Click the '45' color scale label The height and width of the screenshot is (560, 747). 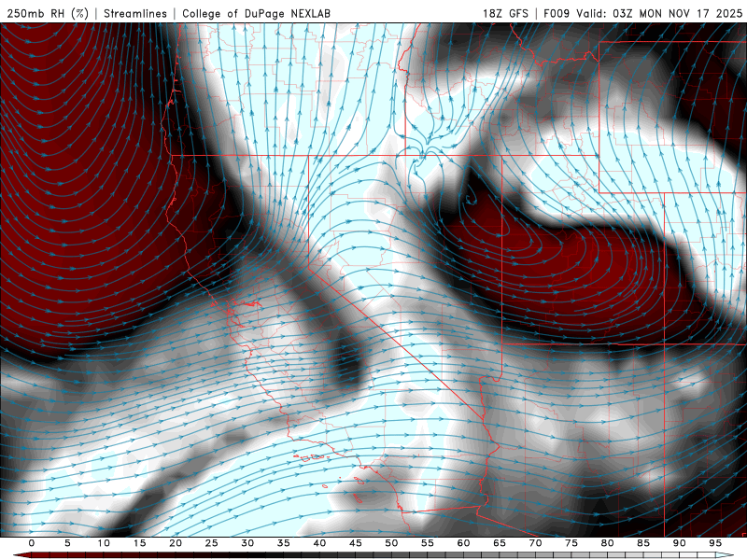click(356, 543)
